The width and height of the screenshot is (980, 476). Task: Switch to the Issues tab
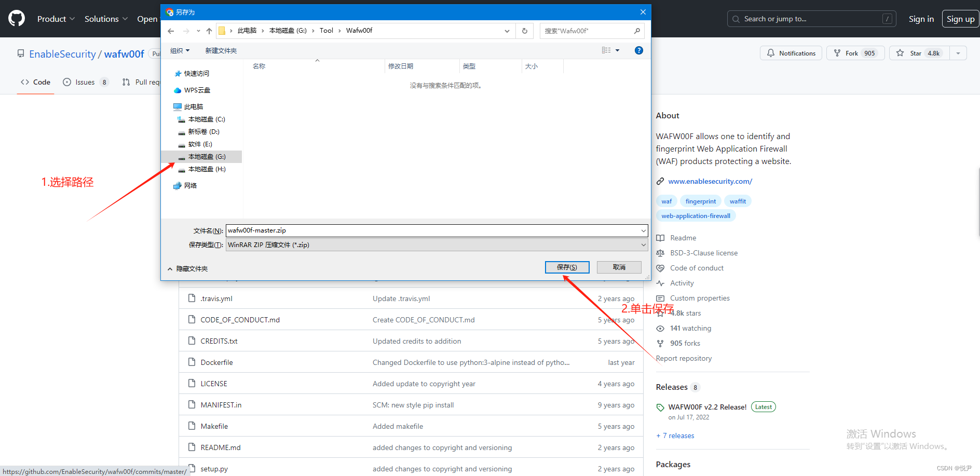pos(85,81)
